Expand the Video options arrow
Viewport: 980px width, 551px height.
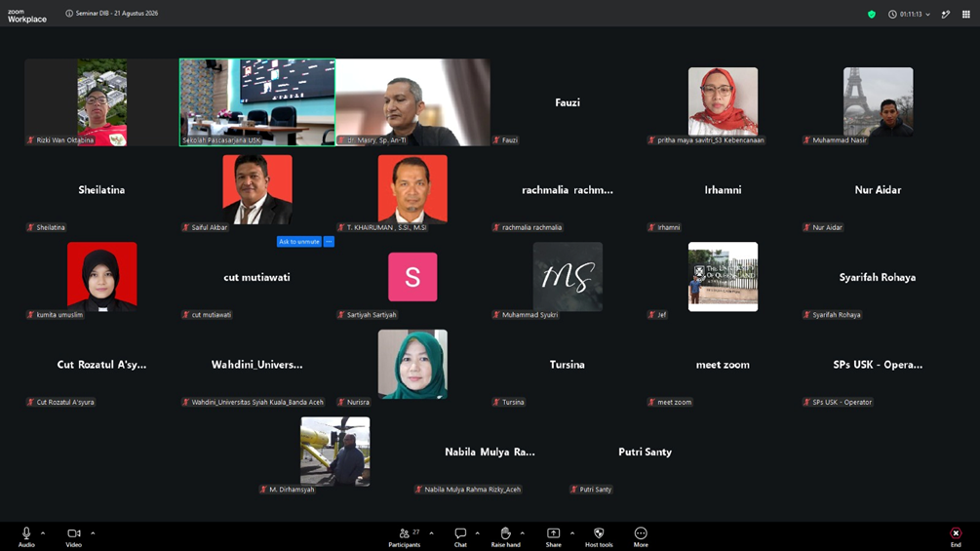tap(93, 532)
